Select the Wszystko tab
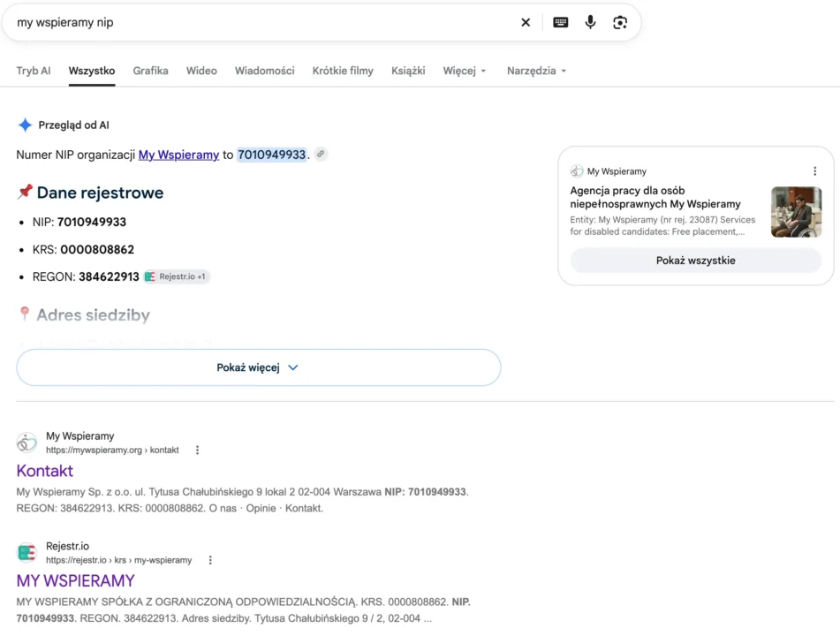840x636 pixels. point(92,71)
